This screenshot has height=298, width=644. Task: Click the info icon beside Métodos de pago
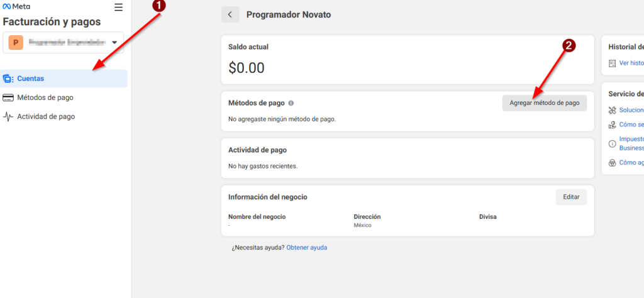tap(291, 103)
